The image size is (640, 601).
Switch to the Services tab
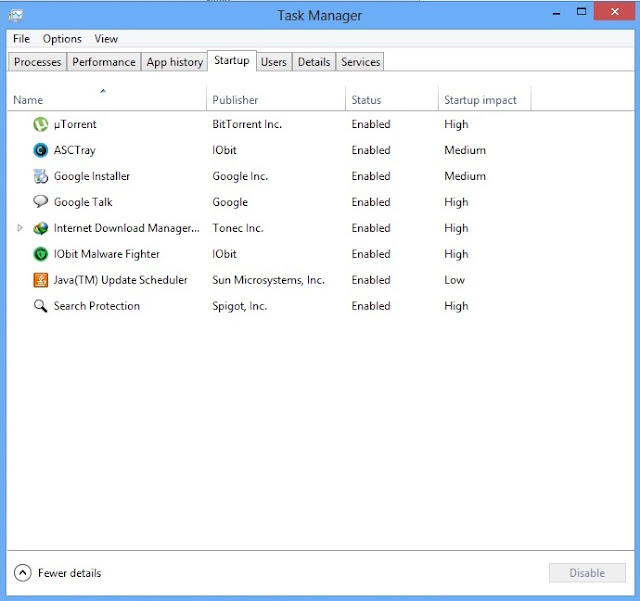click(x=360, y=62)
